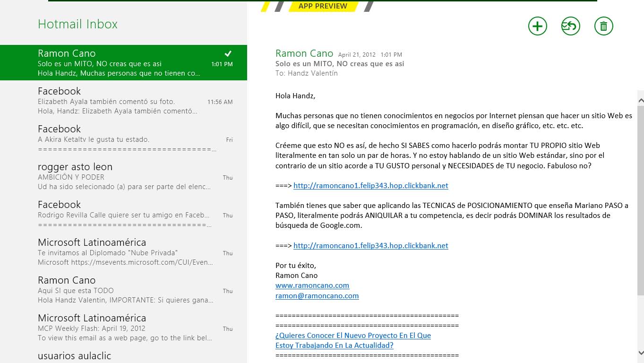Open Facebook email about Elizabeth Ayala's comment

123,100
